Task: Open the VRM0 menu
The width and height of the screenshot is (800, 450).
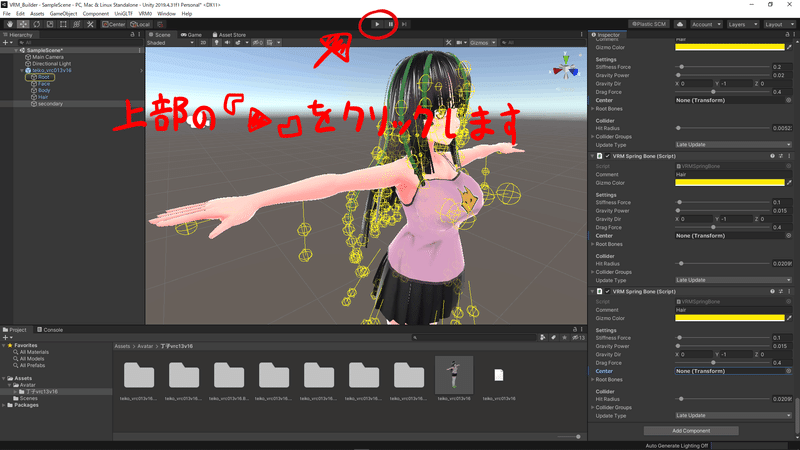Action: [x=145, y=14]
